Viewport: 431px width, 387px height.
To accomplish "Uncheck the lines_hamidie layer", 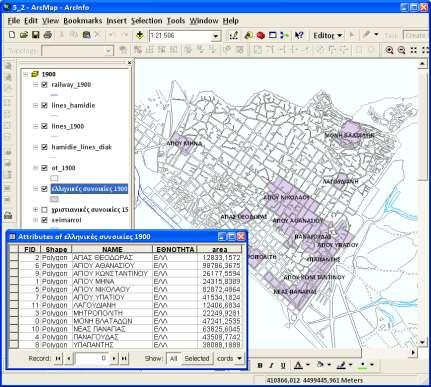I will click(x=44, y=105).
